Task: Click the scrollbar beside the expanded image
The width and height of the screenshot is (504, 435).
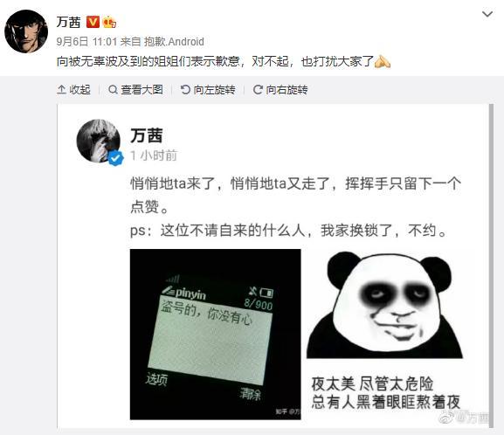Action: [x=491, y=266]
